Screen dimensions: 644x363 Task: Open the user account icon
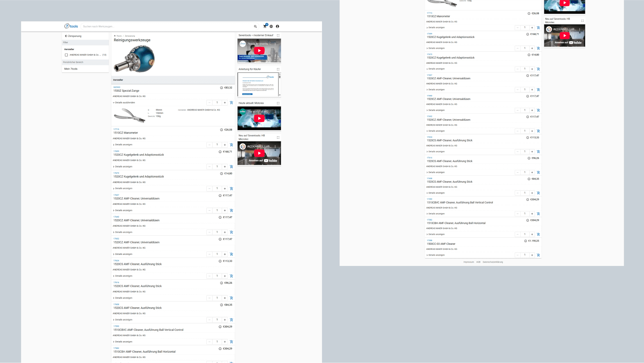point(277,27)
